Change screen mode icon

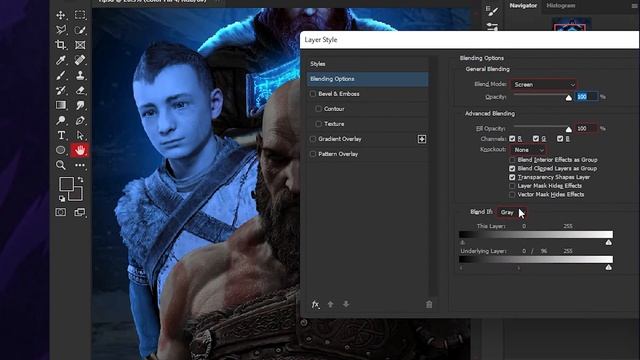tap(80, 212)
